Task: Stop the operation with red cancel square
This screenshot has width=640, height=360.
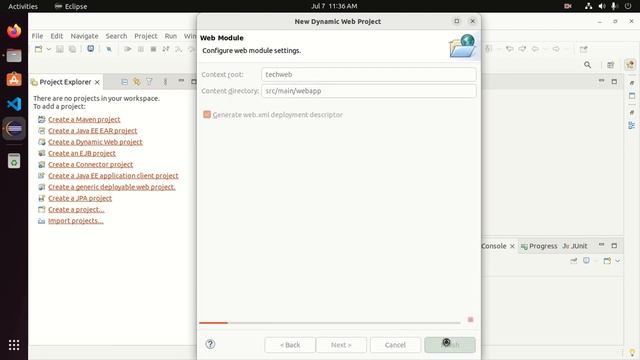Action: 470,320
